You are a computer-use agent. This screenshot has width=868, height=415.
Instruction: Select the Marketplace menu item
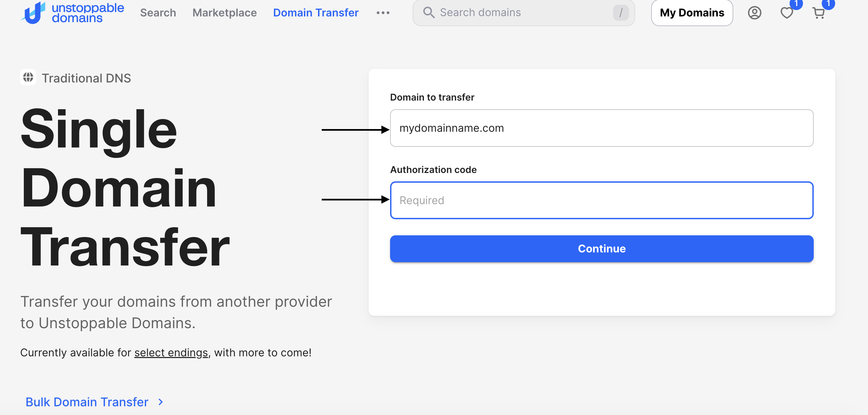[x=224, y=12]
